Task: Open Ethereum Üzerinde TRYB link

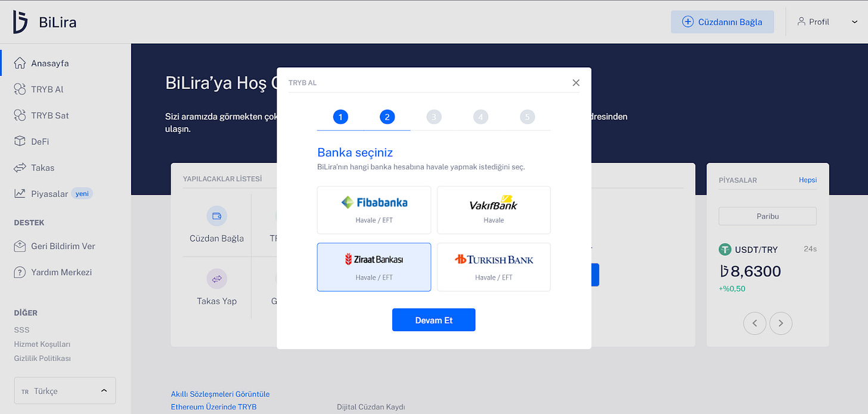Action: (214, 407)
